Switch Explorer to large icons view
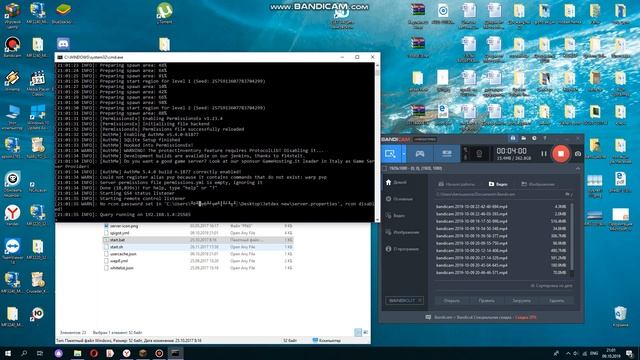640x360 pixels. coord(365,333)
